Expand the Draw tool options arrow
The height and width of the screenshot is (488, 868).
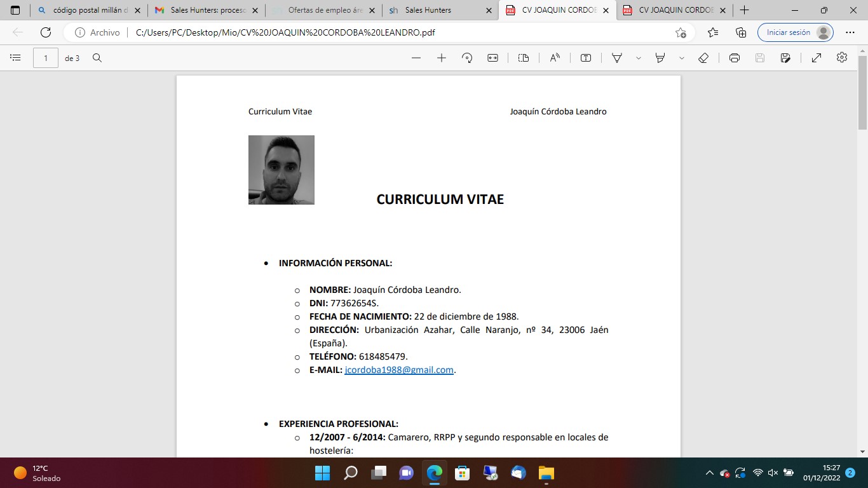tap(639, 58)
